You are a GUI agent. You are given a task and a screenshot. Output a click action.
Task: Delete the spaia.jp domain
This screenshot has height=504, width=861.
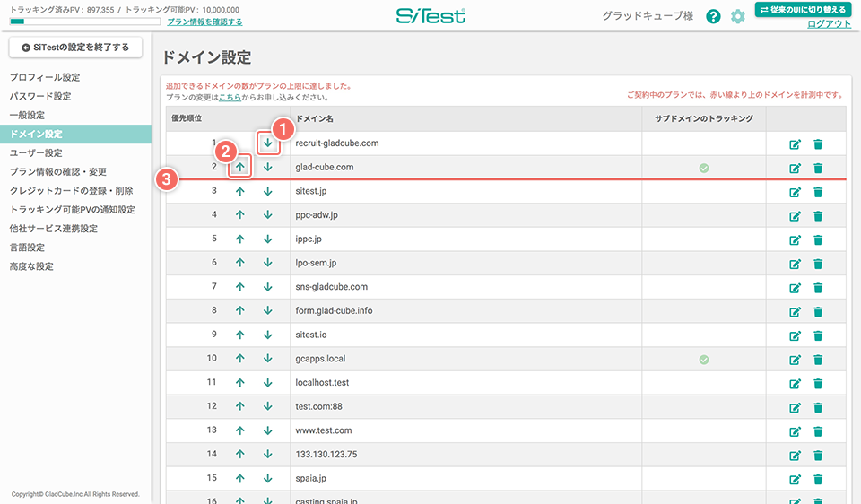pos(818,479)
